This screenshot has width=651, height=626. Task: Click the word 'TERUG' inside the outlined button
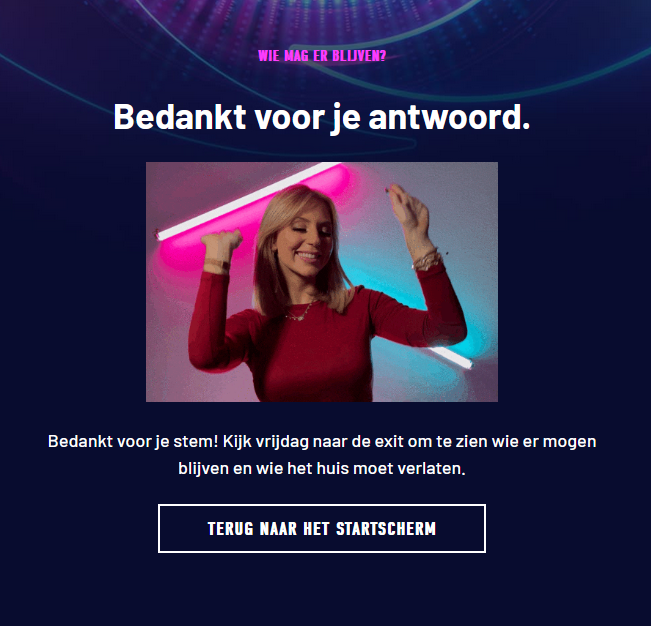pos(230,528)
